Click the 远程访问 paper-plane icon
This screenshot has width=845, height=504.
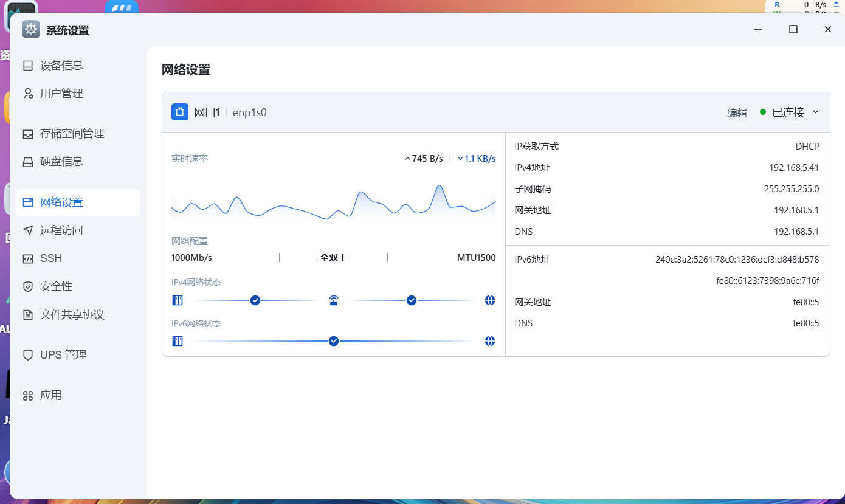click(28, 230)
